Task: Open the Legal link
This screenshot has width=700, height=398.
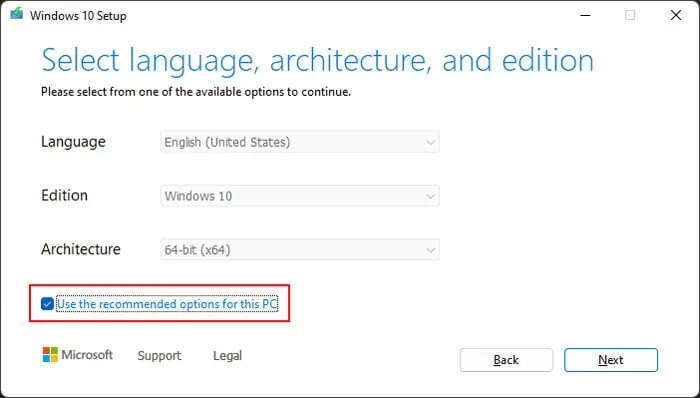Action: click(x=228, y=356)
